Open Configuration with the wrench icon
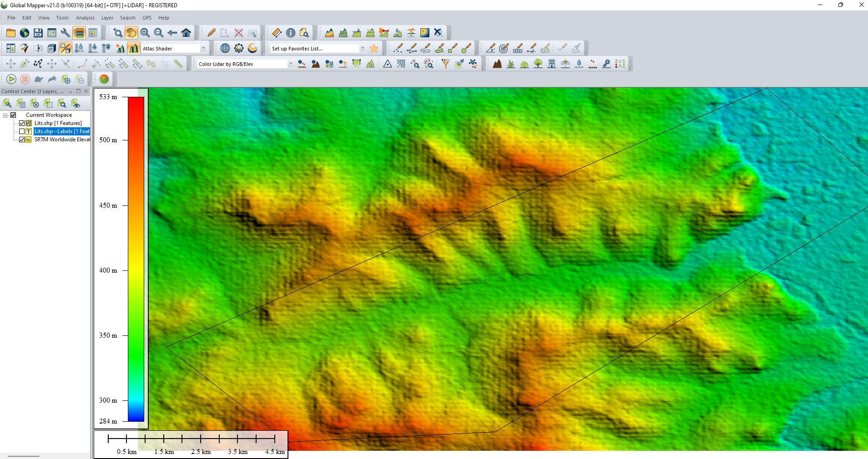 (66, 33)
